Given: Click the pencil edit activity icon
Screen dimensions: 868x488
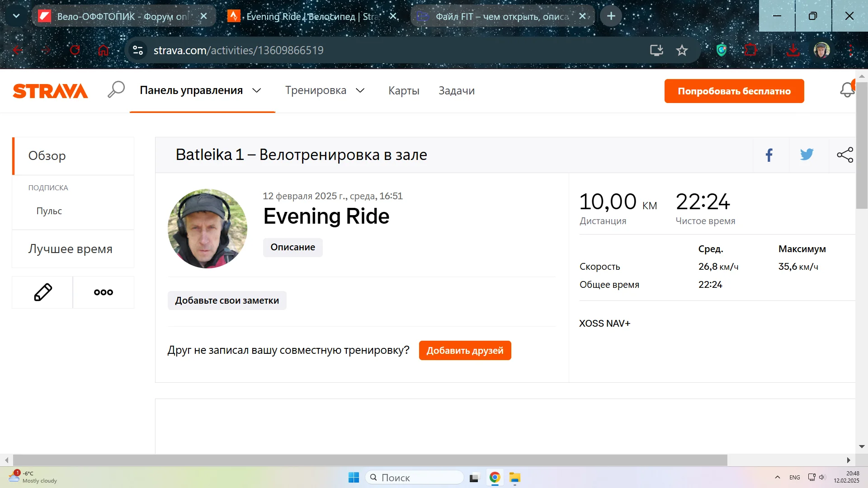Looking at the screenshot, I should point(43,292).
